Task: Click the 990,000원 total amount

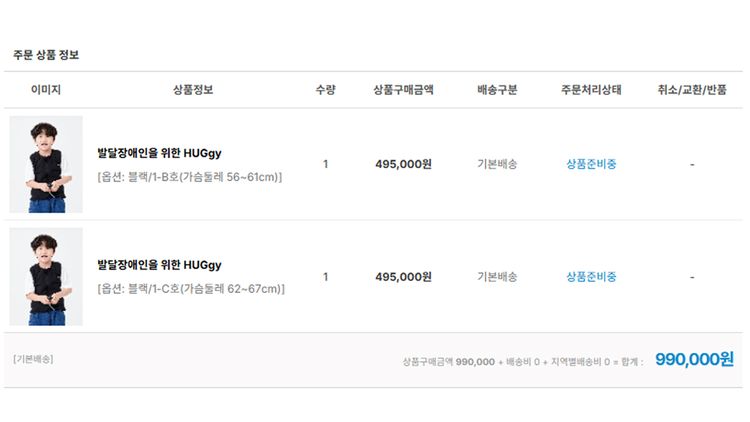Action: point(694,360)
